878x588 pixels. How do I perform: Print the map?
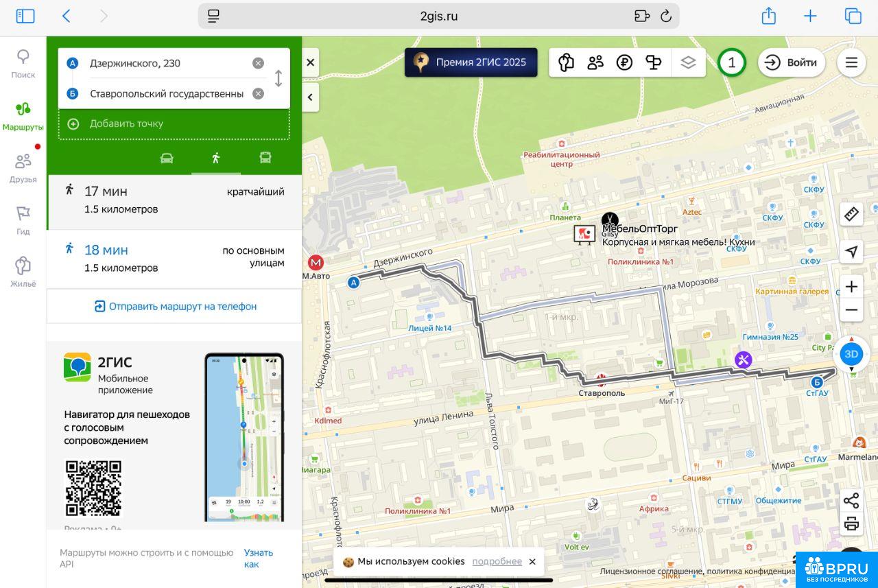pos(851,524)
